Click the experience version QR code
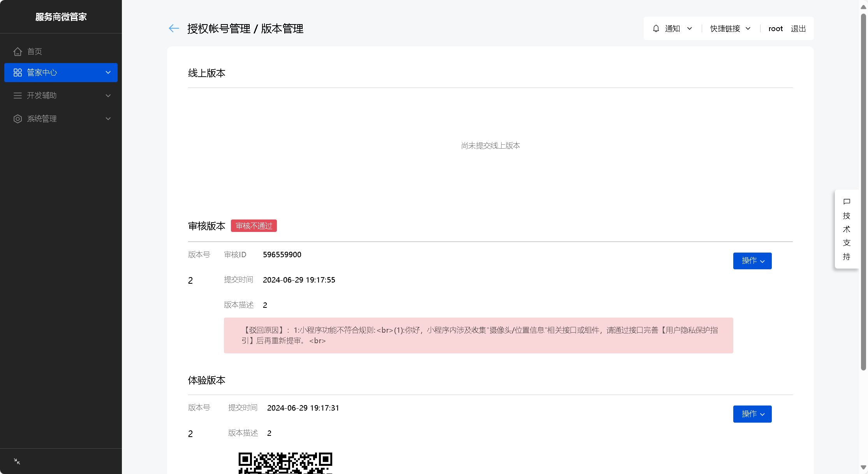The height and width of the screenshot is (474, 868). click(x=285, y=463)
